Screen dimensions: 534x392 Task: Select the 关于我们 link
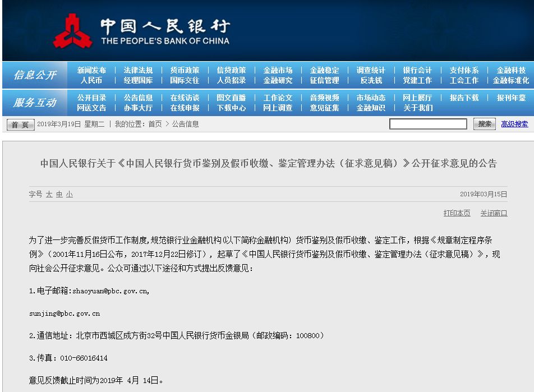click(417, 108)
